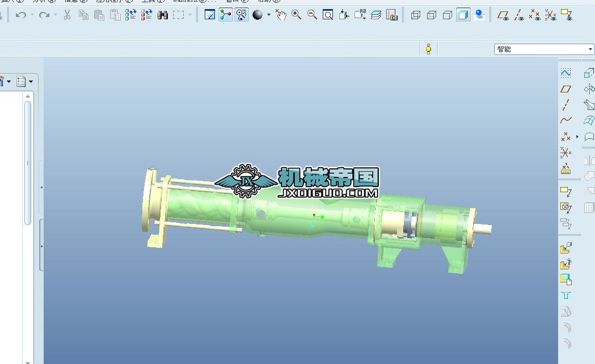
Task: Open the appearance gallery sphere
Action: click(x=258, y=15)
